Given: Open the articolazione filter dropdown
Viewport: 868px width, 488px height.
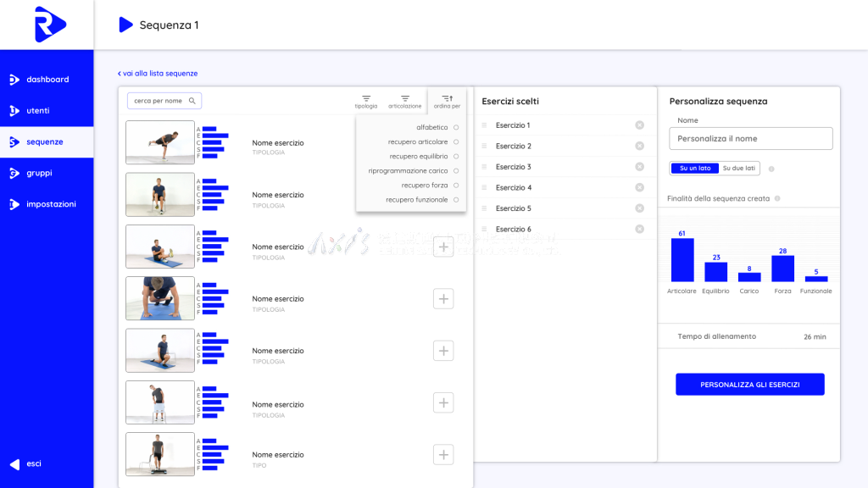Looking at the screenshot, I should [404, 100].
